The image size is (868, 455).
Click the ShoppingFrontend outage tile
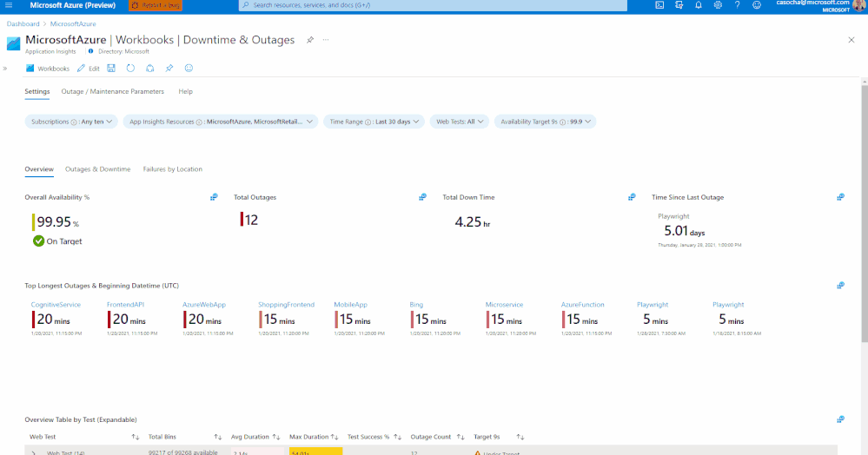(x=286, y=320)
